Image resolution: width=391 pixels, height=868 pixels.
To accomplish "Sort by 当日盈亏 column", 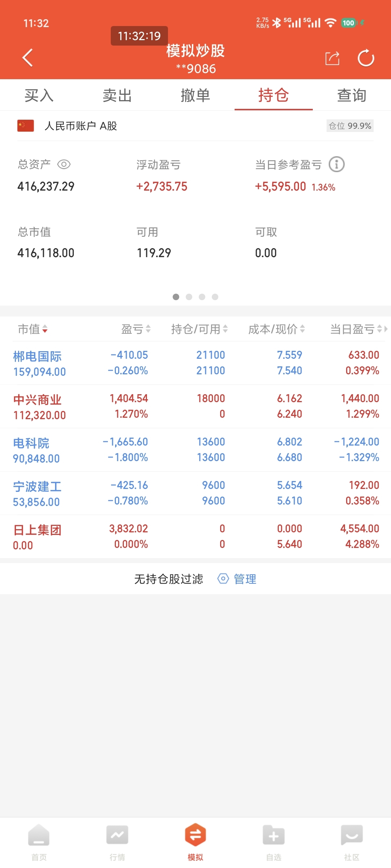I will point(357,329).
